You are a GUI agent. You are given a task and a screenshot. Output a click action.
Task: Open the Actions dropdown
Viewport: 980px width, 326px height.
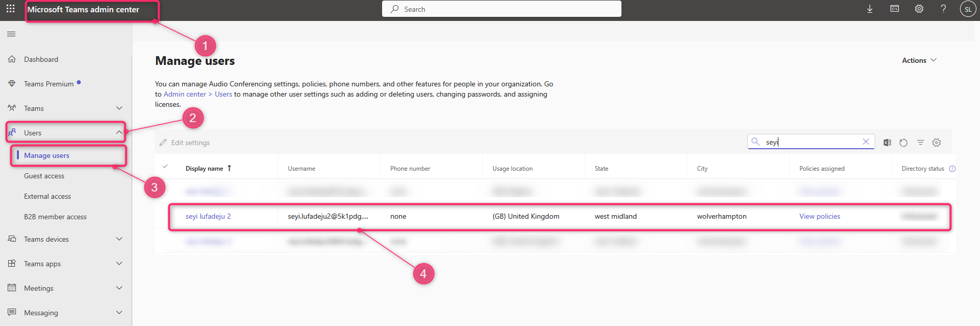[x=919, y=60]
